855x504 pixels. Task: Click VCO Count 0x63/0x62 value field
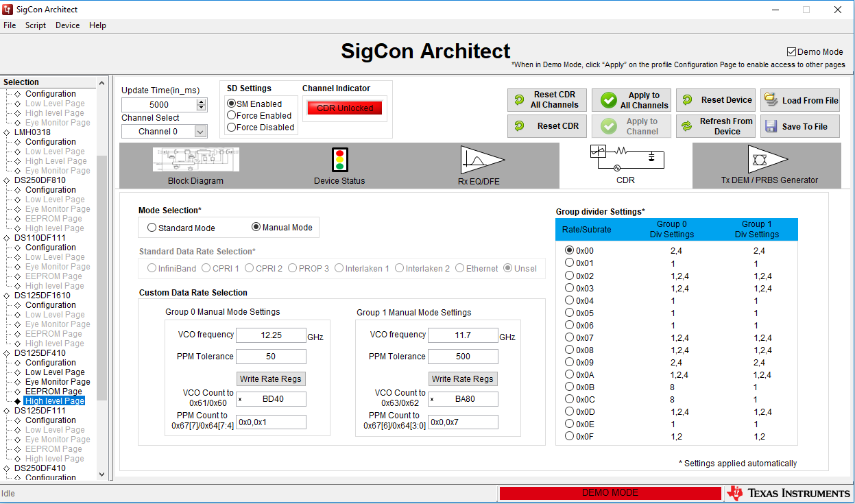pos(463,399)
